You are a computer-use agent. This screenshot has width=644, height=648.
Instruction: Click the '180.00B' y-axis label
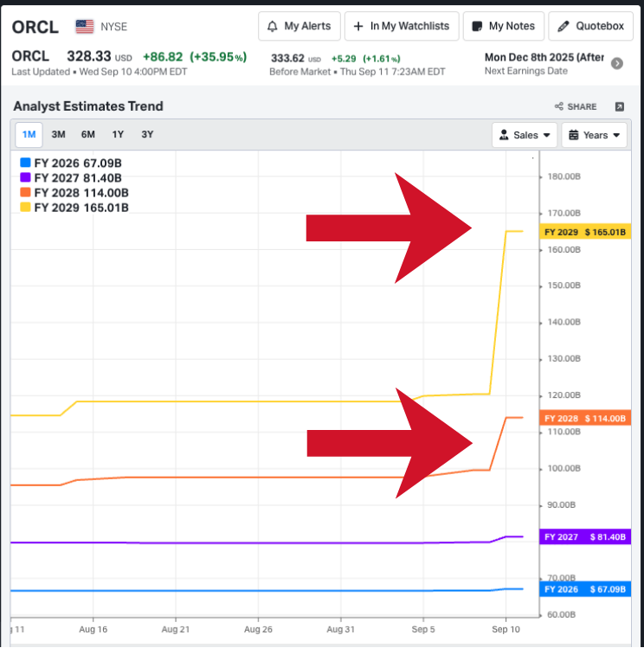[564, 176]
